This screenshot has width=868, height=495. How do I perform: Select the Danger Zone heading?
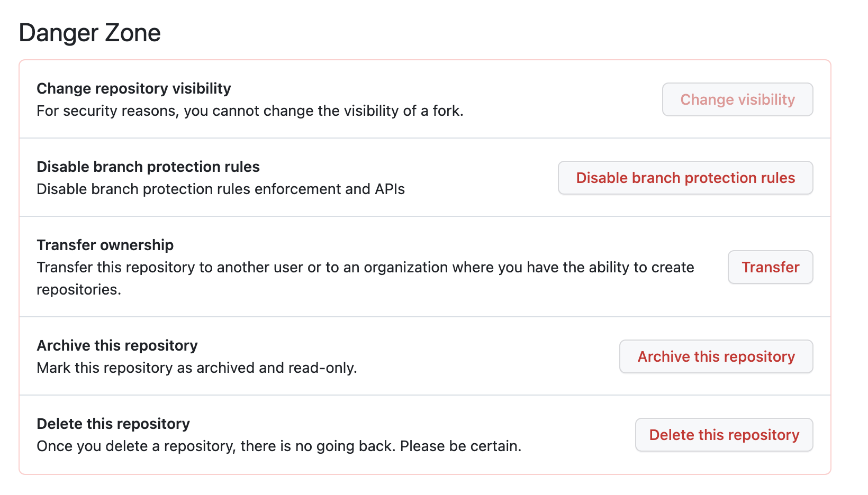pyautogui.click(x=89, y=33)
